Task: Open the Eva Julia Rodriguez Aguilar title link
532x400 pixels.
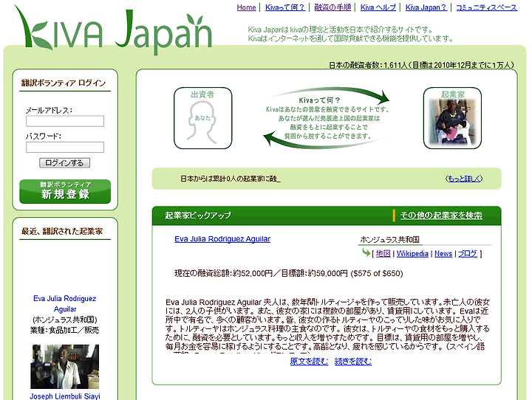Action: (222, 239)
